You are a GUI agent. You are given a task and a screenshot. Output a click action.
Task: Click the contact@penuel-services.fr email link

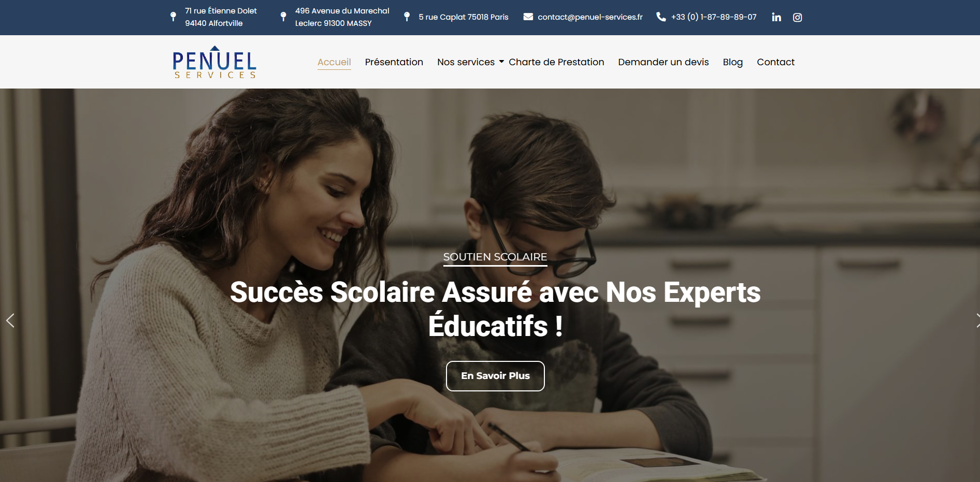(590, 17)
